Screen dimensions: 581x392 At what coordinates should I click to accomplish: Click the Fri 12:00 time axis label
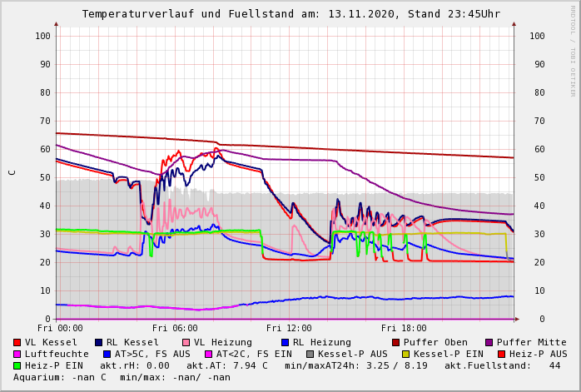[289, 328]
